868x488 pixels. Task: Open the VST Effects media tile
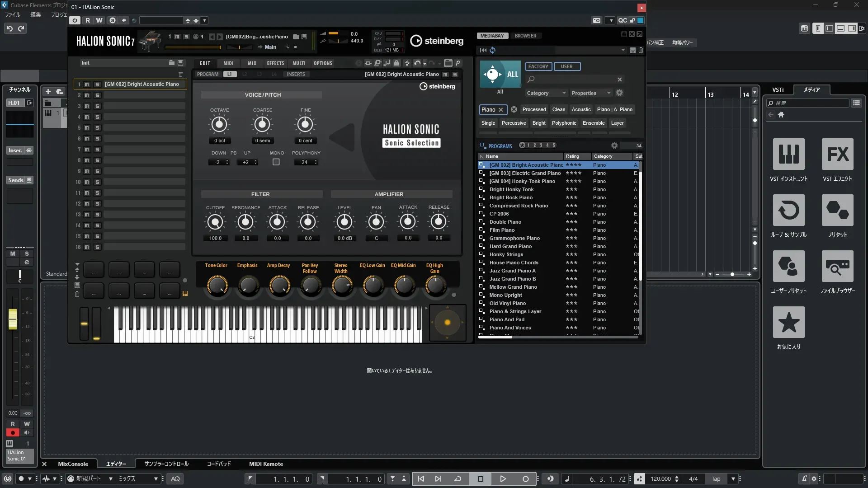(837, 155)
